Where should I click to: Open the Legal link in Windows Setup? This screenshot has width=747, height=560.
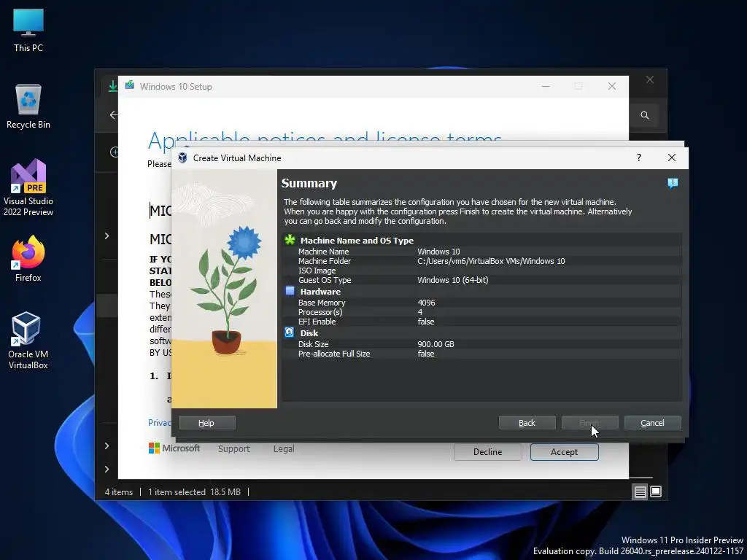point(284,448)
